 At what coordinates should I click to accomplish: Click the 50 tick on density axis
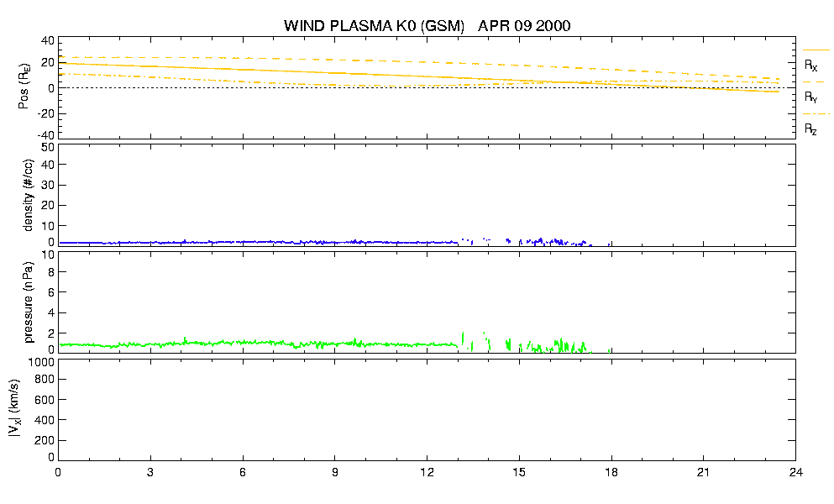click(49, 148)
